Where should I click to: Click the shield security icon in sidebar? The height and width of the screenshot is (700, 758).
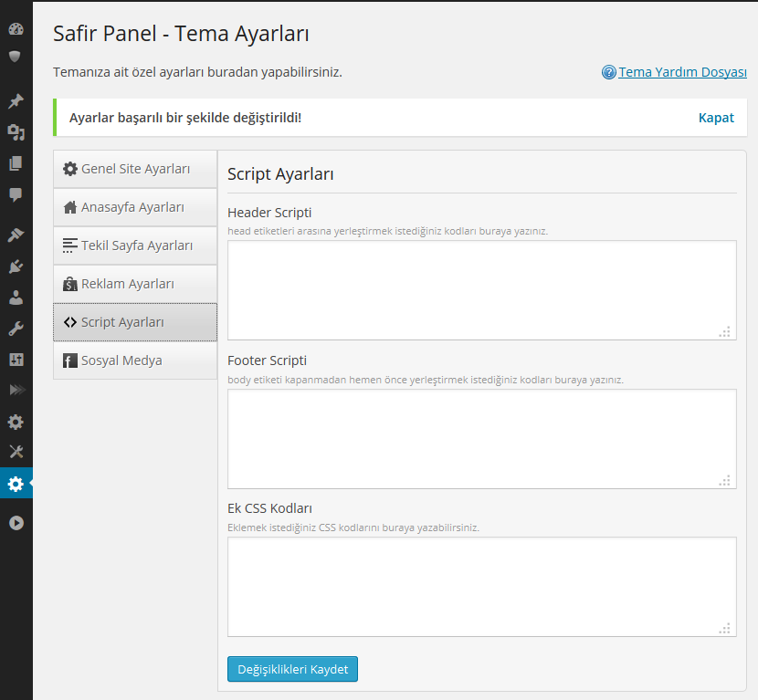15,57
